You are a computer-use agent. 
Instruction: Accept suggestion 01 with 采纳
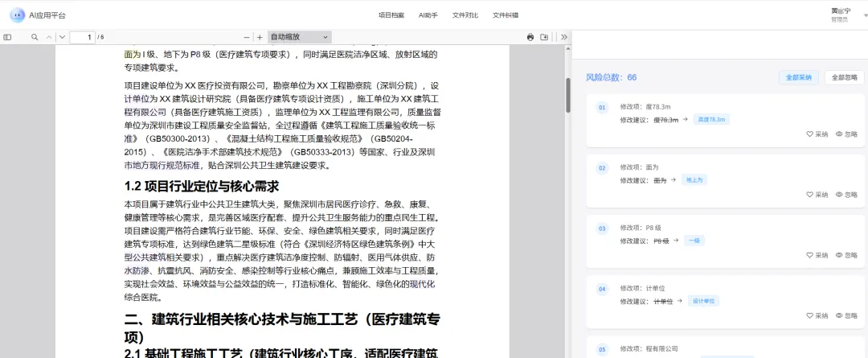click(x=817, y=134)
